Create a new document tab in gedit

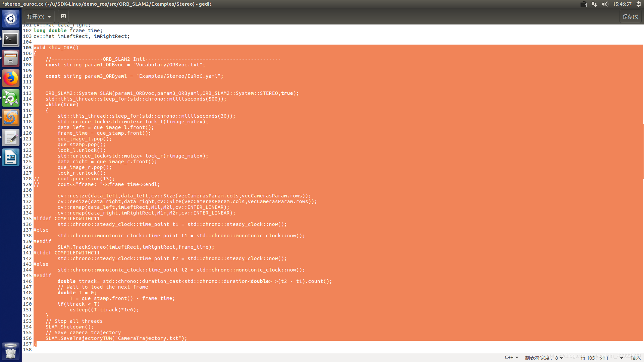point(63,16)
